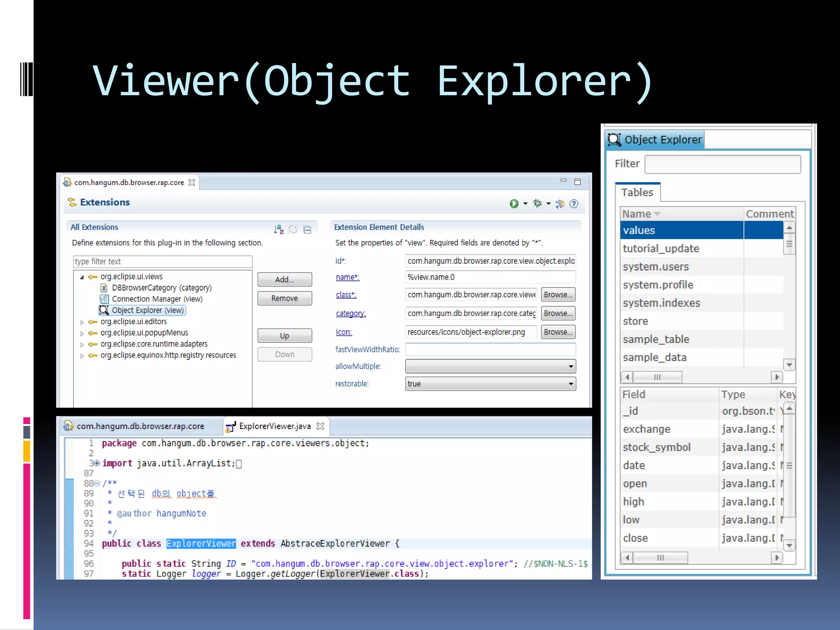The image size is (840, 630).
Task: Click the Export plug-in icon
Action: [x=560, y=204]
